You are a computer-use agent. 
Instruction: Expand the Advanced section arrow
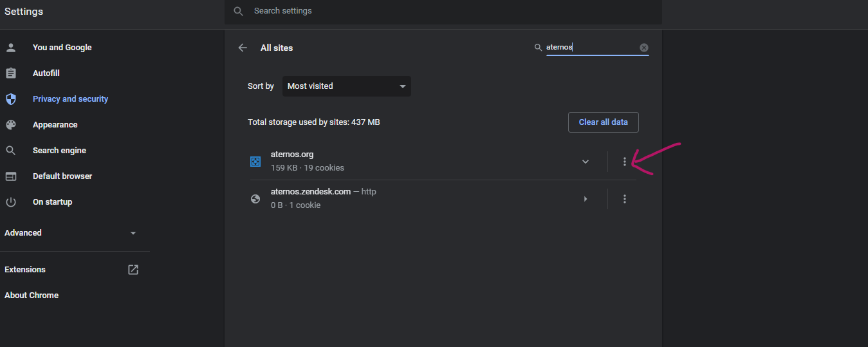(133, 233)
